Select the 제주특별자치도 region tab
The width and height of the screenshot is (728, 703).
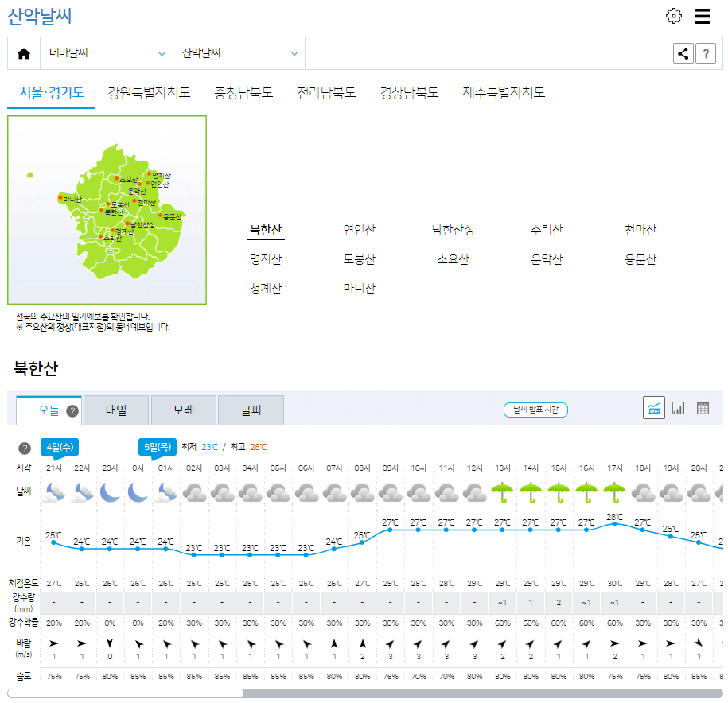pyautogui.click(x=502, y=92)
